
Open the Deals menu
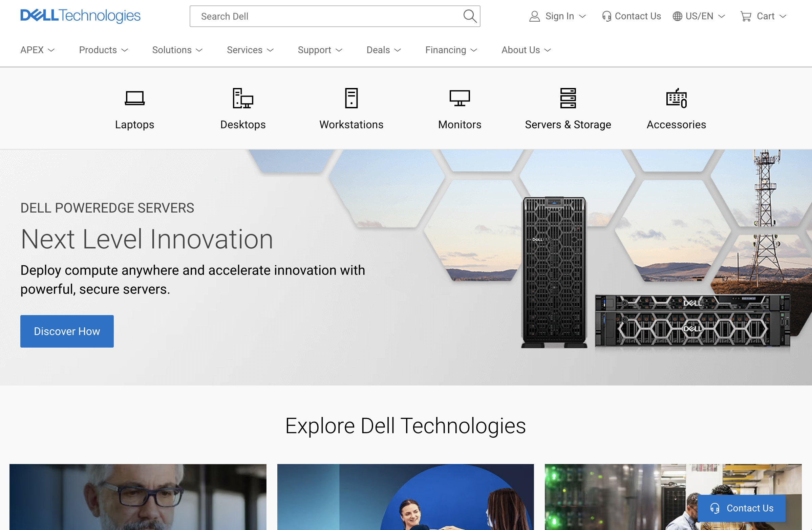(384, 50)
